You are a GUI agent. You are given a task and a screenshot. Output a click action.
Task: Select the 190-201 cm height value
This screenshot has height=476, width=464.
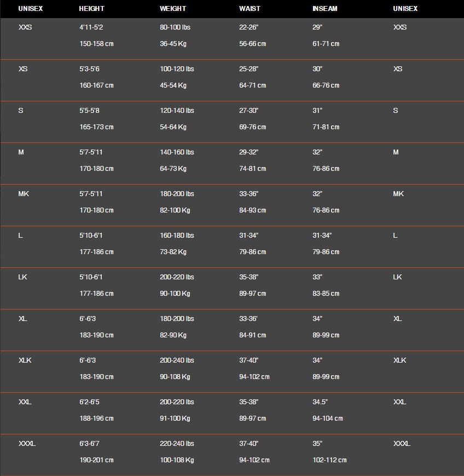(x=96, y=460)
